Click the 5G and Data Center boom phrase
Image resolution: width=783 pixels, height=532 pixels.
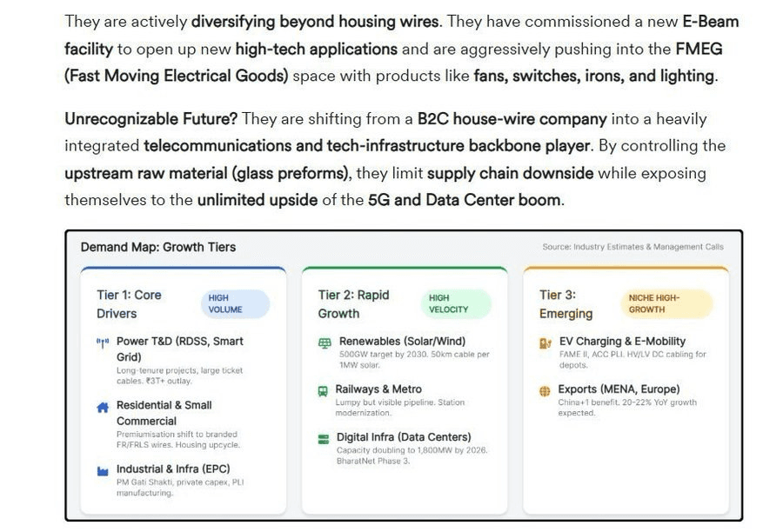[x=465, y=200]
